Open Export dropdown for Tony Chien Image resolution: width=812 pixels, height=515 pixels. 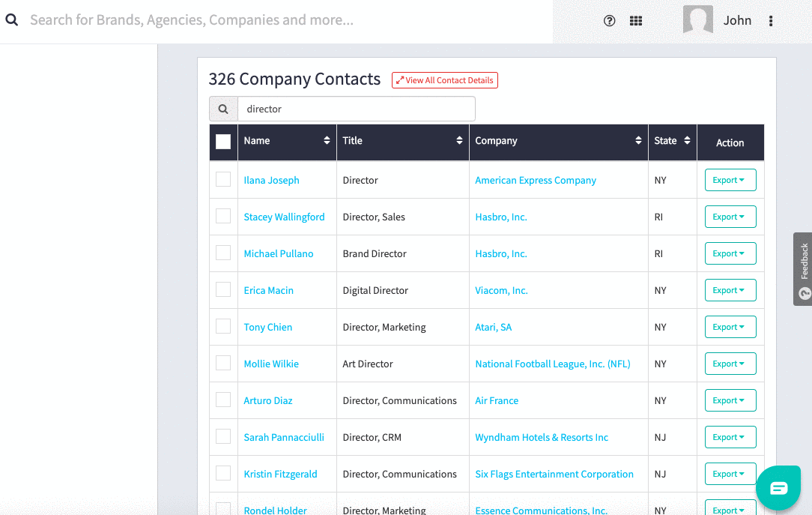click(x=730, y=327)
